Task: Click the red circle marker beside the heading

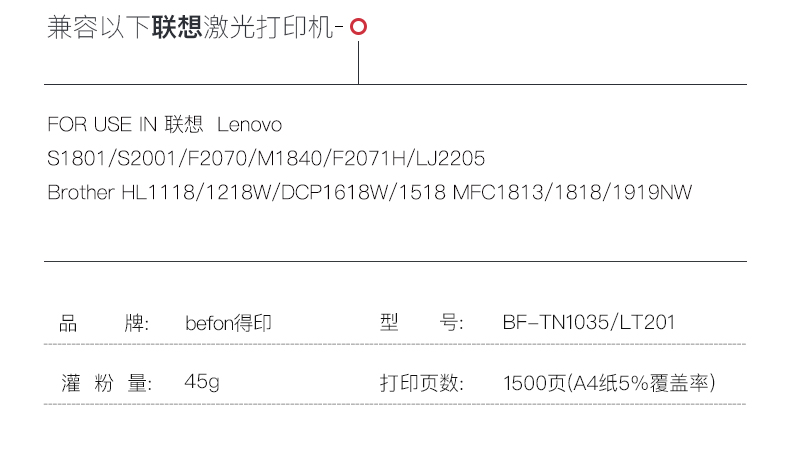Action: 359,28
